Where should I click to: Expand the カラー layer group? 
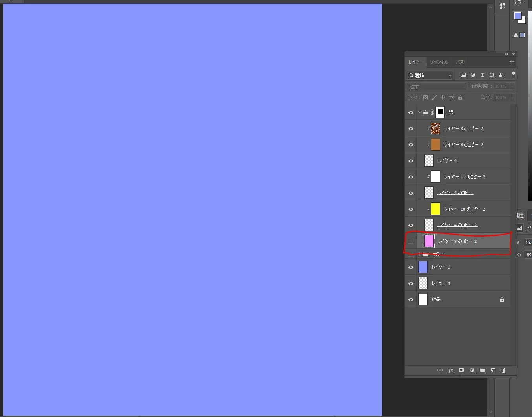tap(420, 254)
